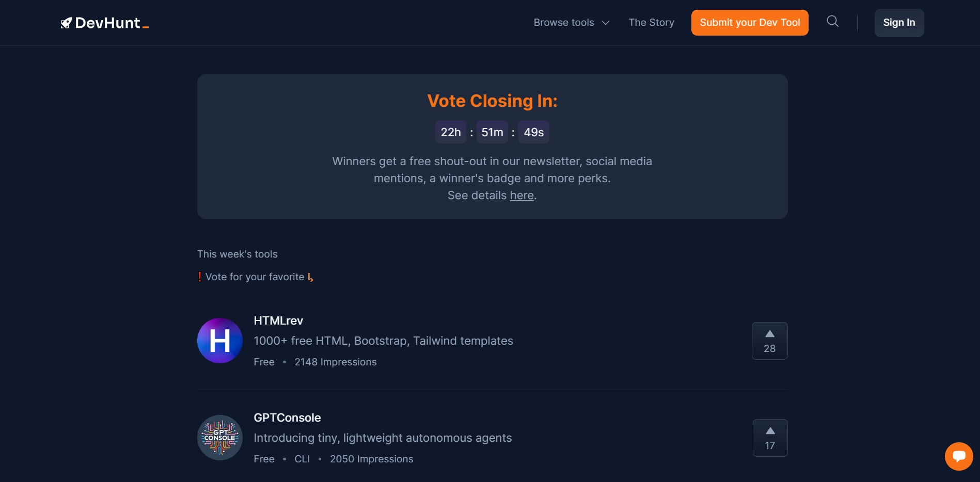980x482 pixels.
Task: Open the Browse tools menu
Action: (x=572, y=23)
